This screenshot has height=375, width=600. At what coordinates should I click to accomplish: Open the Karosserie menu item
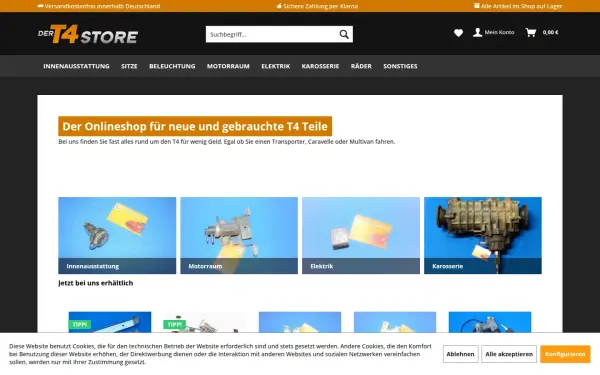tap(320, 66)
